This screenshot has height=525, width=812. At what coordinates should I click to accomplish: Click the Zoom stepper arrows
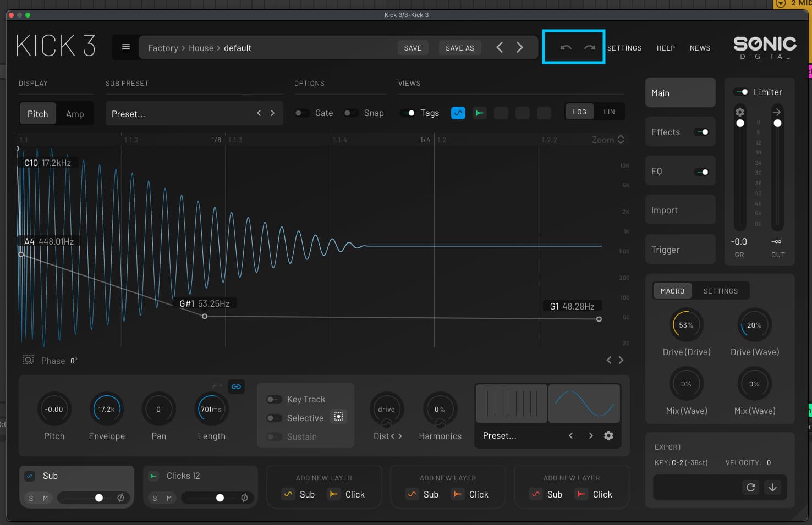(621, 140)
